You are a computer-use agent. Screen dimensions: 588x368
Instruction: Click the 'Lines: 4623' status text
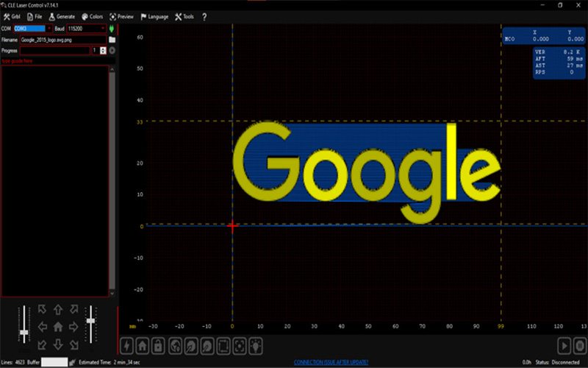coord(13,362)
